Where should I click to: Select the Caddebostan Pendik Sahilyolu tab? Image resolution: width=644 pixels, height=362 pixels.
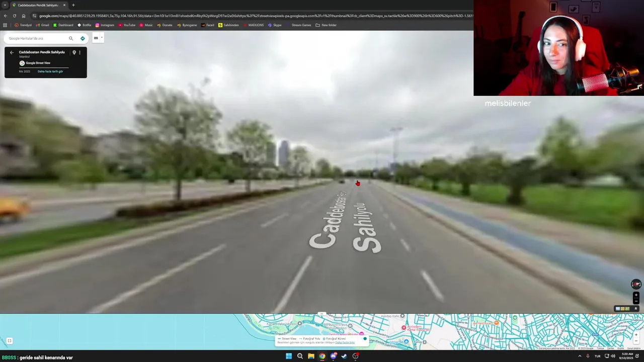point(38,5)
